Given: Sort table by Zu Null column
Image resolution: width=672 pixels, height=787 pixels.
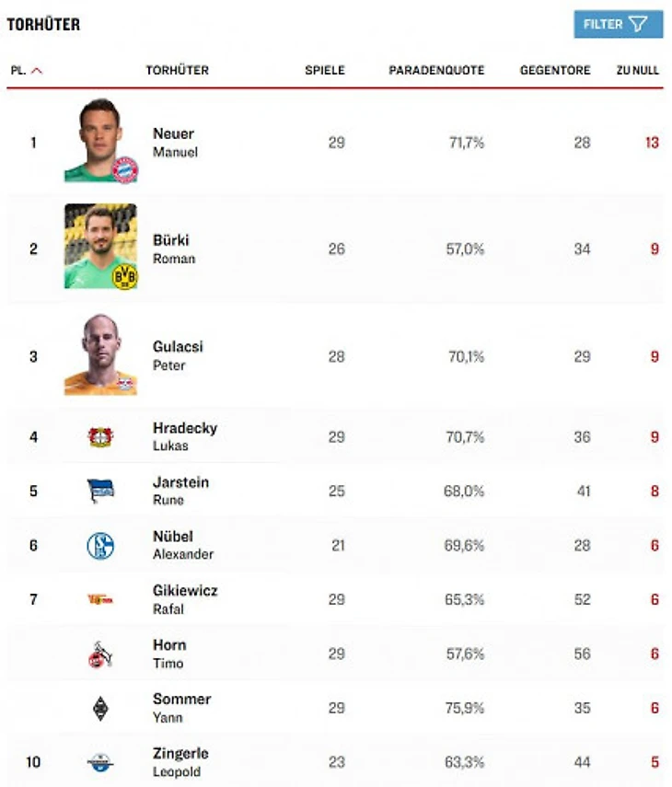Looking at the screenshot, I should tap(637, 71).
